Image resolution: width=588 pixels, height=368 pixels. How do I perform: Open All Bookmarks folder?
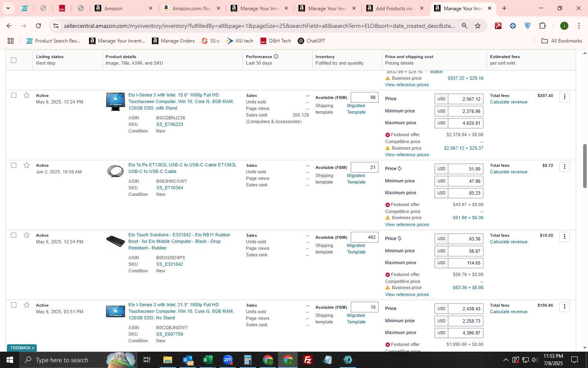click(x=561, y=41)
